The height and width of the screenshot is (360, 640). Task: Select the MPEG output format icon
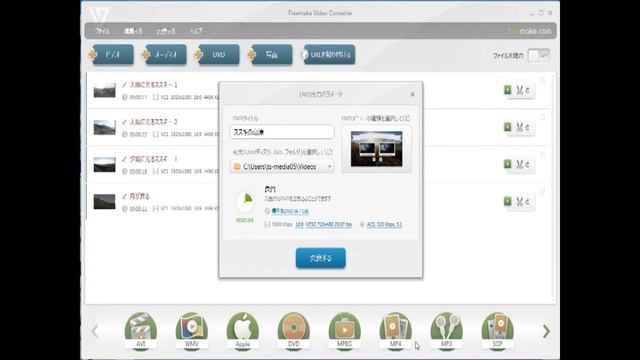344,330
